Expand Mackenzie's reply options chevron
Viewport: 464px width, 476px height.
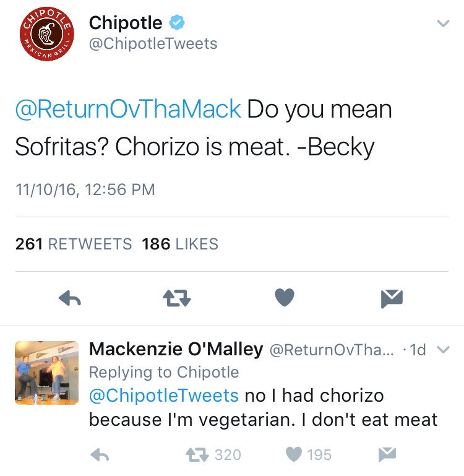[x=442, y=349]
